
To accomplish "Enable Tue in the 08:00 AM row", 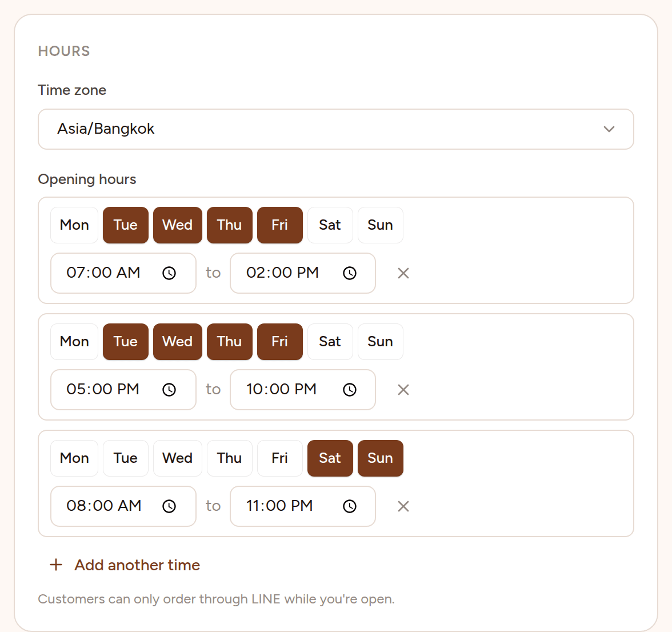I will coord(126,458).
